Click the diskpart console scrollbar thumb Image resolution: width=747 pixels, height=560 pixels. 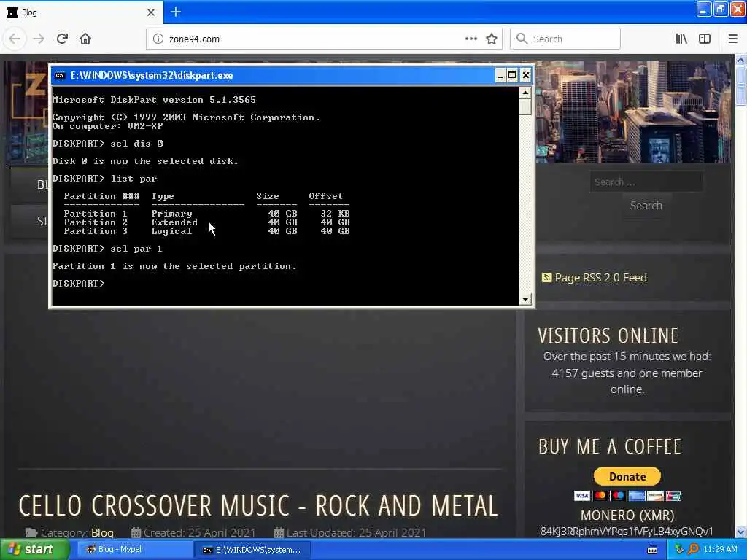525,106
